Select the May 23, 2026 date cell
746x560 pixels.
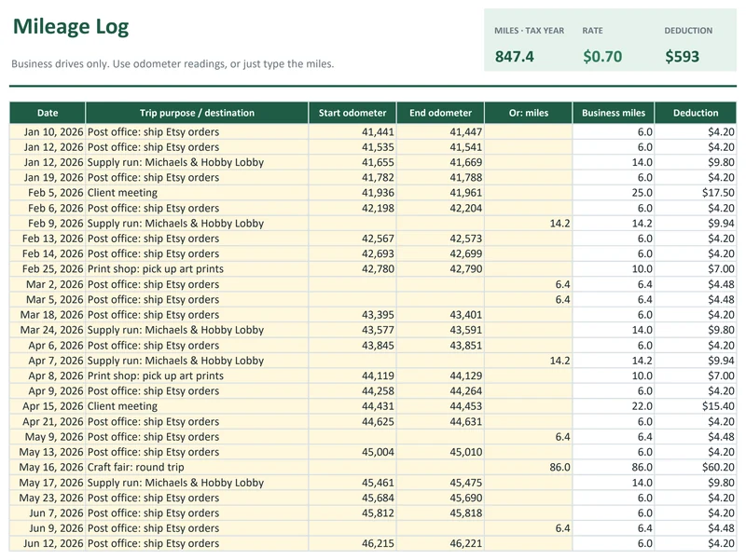point(48,498)
